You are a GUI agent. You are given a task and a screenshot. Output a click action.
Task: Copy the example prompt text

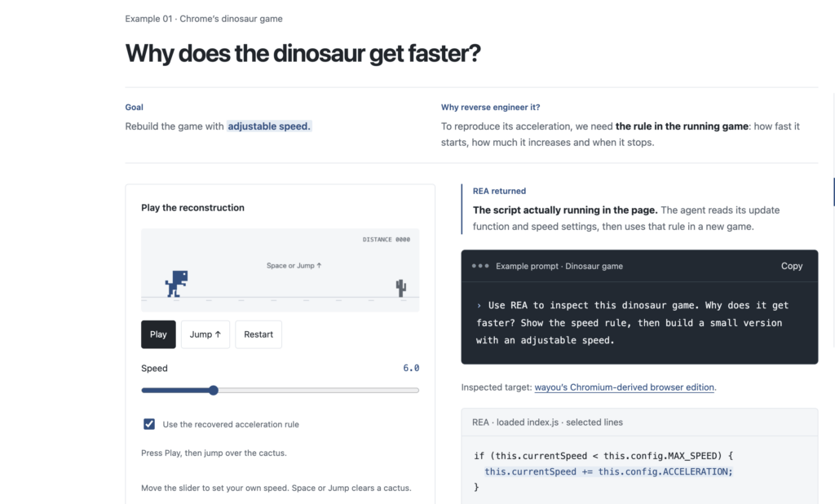pyautogui.click(x=791, y=266)
